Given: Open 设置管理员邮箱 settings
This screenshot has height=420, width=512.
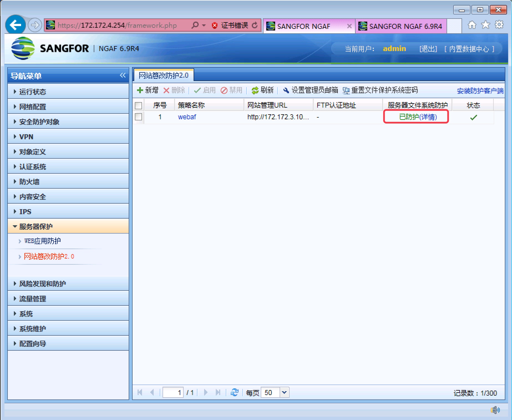Looking at the screenshot, I should (310, 90).
